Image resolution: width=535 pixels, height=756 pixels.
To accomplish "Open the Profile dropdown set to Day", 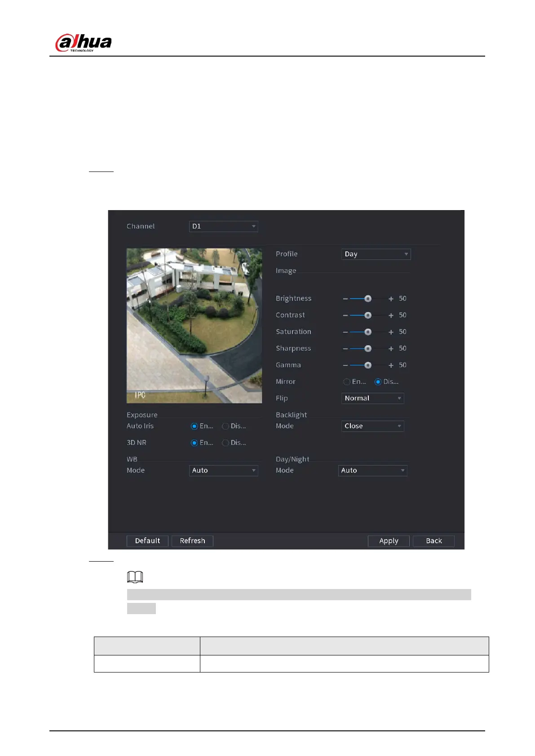I will [376, 254].
